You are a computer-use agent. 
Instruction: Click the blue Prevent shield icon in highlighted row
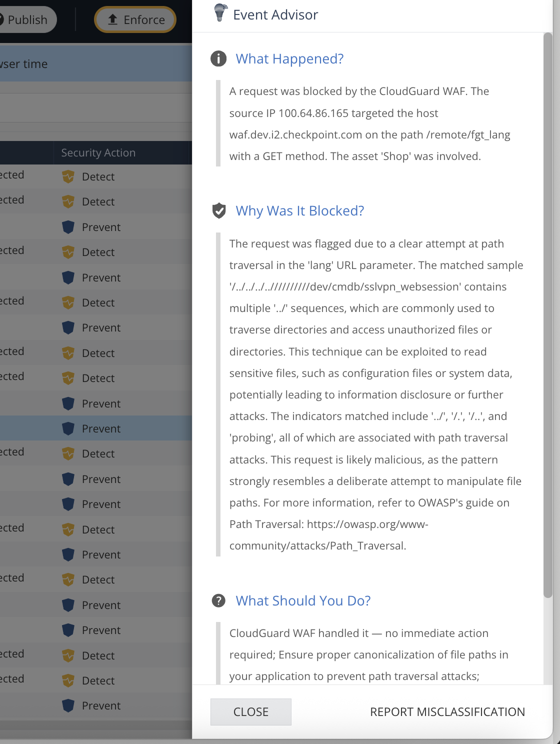coord(68,428)
